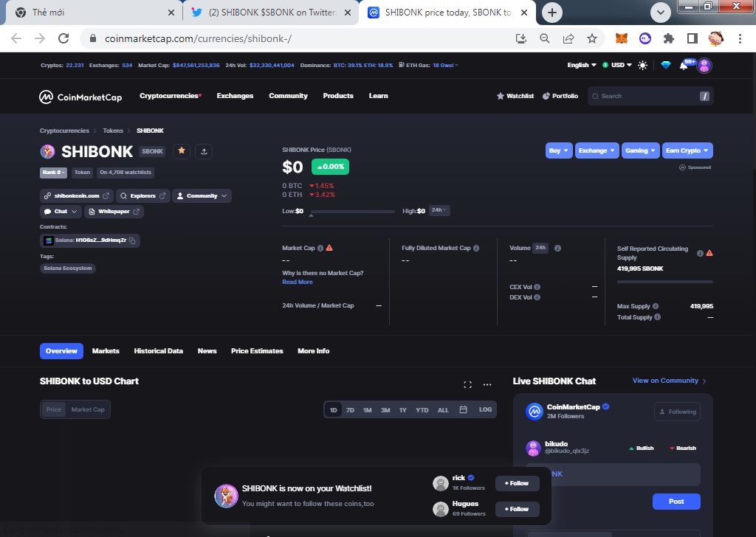Click CEX Vol info icon
The image size is (756, 537).
(537, 287)
